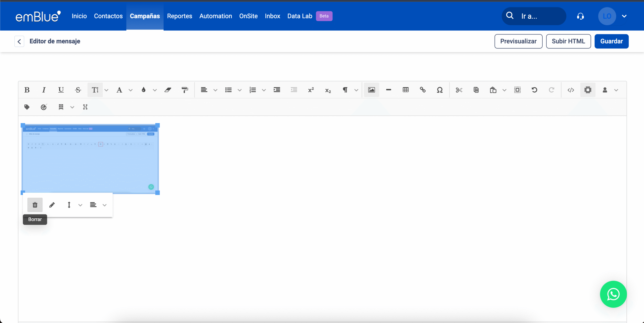This screenshot has height=323, width=644.
Task: Toggle fullscreen editor mode icon
Action: coord(588,90)
